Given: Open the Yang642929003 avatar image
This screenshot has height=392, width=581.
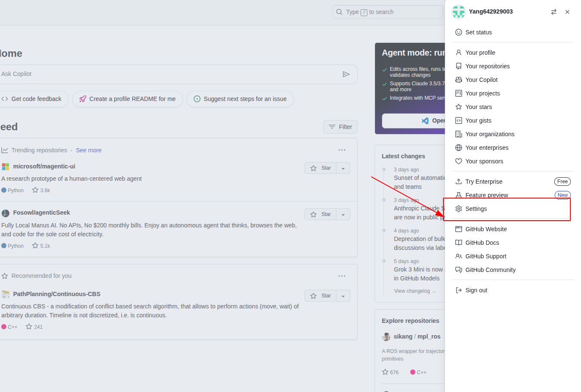Looking at the screenshot, I should tap(459, 12).
